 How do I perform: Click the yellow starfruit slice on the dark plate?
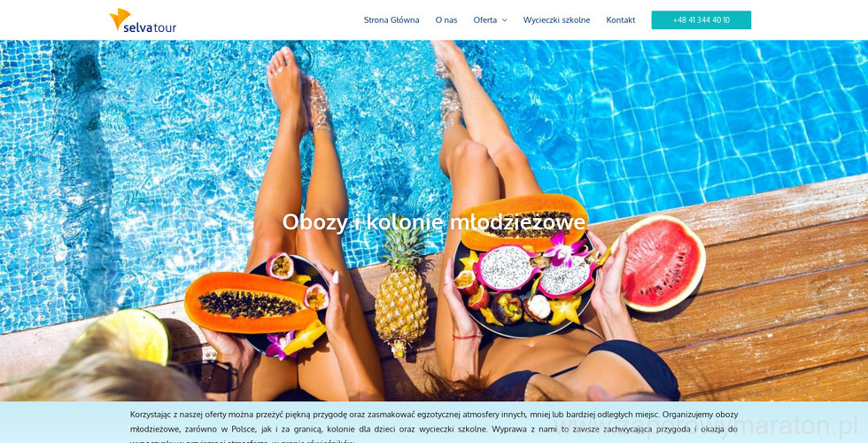point(566,312)
